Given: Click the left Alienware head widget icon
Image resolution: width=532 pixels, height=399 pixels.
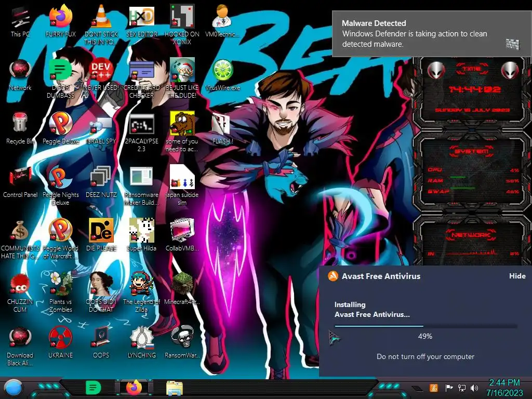Looking at the screenshot, I should coord(436,70).
